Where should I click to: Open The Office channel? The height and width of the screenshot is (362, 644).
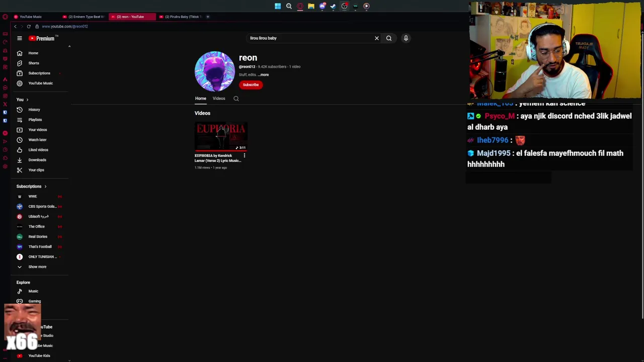[x=36, y=227]
